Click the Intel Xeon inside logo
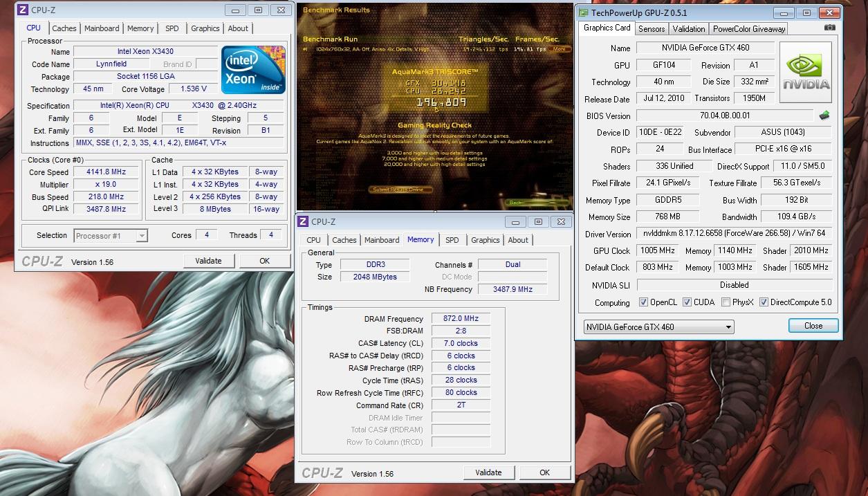 252,71
